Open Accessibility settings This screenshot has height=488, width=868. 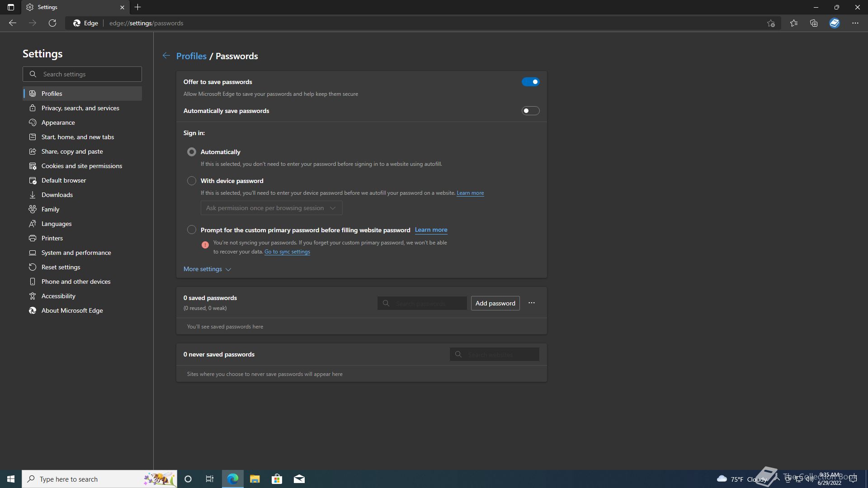[82, 296]
